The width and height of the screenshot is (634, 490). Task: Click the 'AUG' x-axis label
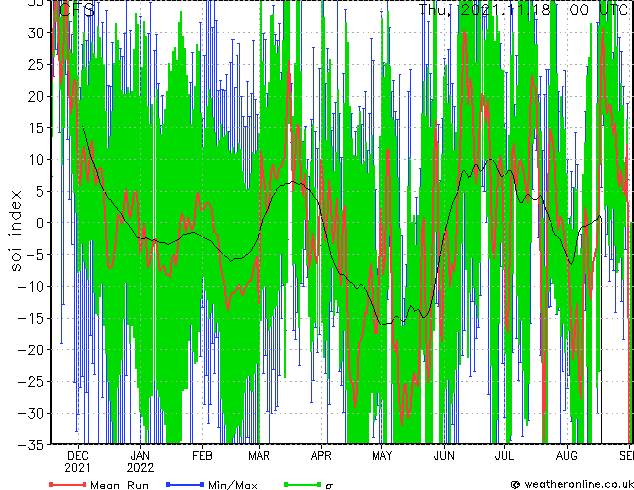pyautogui.click(x=566, y=456)
